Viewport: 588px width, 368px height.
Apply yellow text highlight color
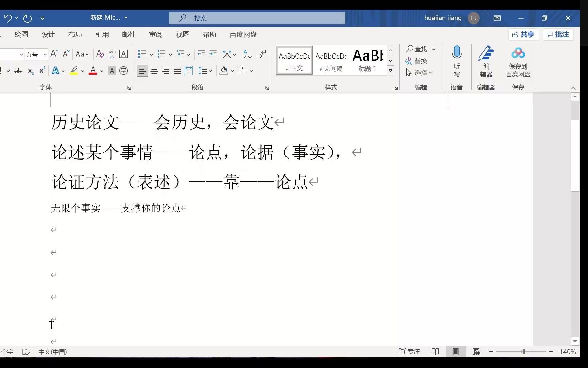pos(74,71)
